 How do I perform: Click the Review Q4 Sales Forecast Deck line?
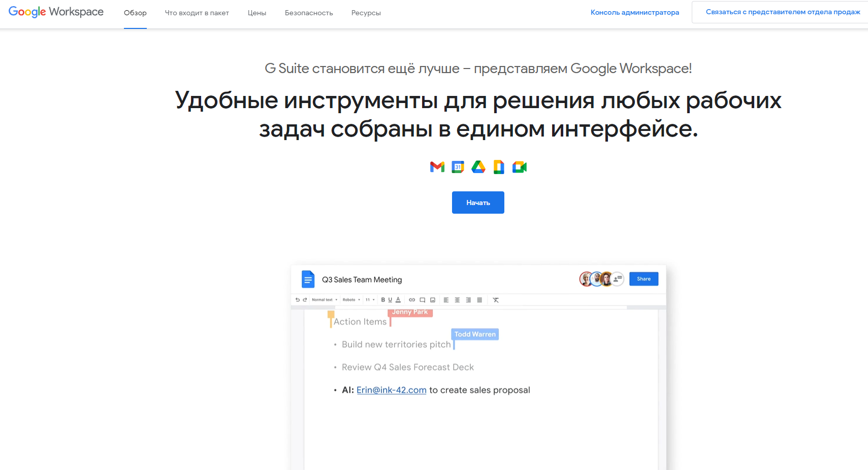pyautogui.click(x=408, y=367)
